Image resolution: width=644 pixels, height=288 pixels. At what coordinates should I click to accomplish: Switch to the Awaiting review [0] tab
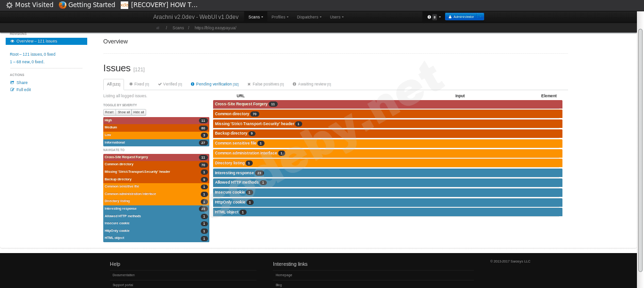pyautogui.click(x=312, y=84)
